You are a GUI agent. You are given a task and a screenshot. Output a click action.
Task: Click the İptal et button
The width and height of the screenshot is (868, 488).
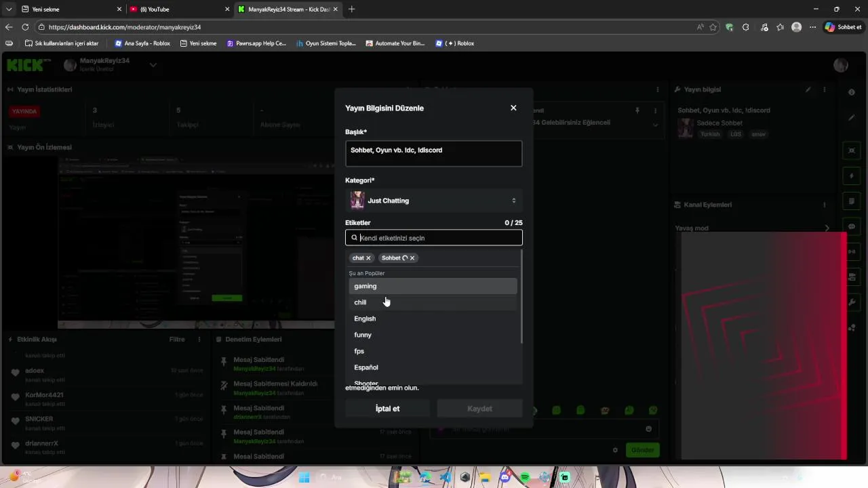click(387, 409)
